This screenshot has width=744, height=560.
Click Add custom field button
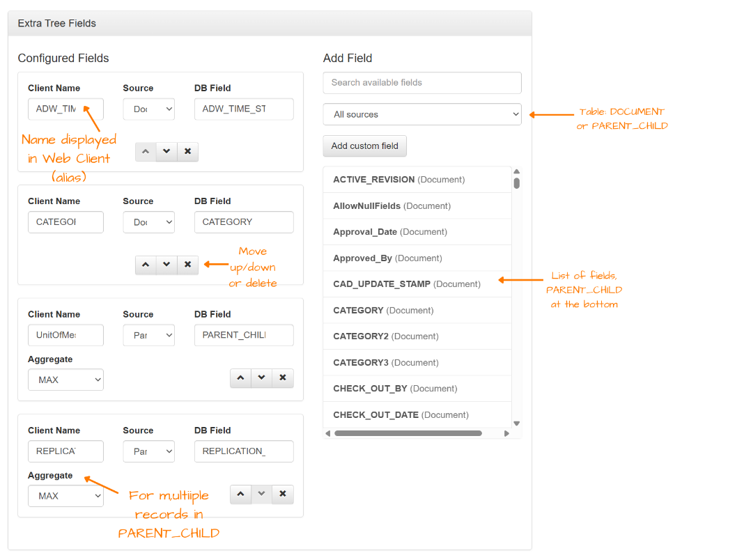(365, 146)
